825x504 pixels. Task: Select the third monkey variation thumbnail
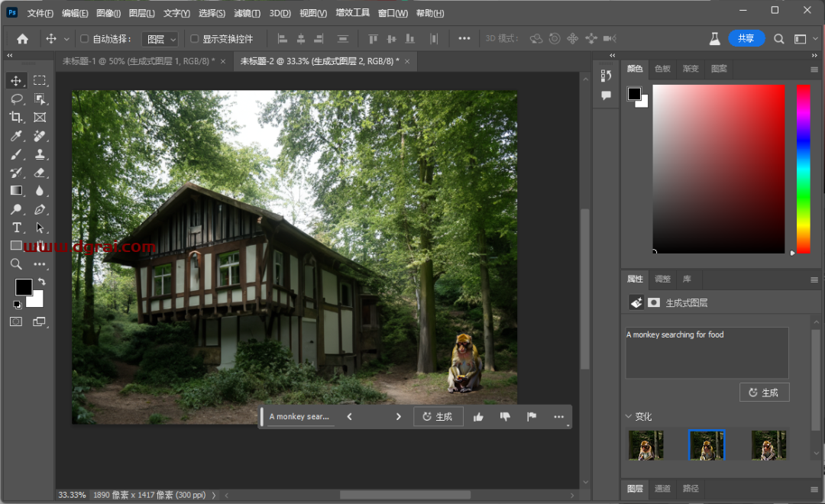768,445
